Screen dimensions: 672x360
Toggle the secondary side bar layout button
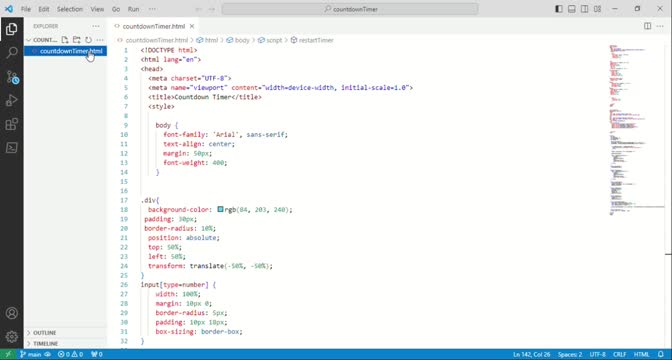pos(584,9)
